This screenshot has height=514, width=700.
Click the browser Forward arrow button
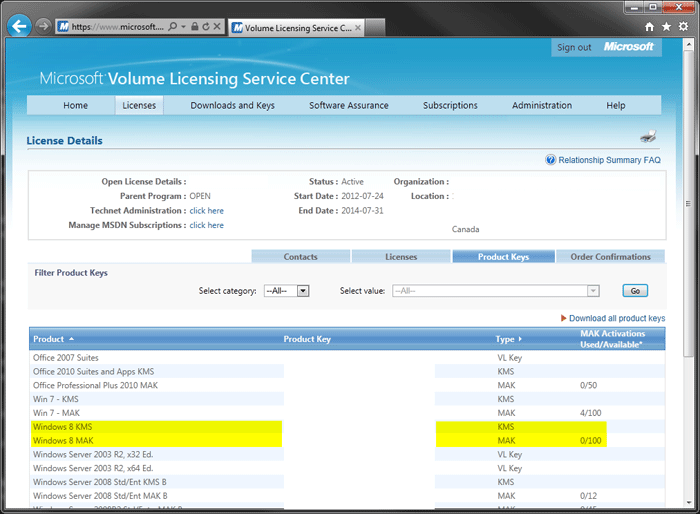43,26
